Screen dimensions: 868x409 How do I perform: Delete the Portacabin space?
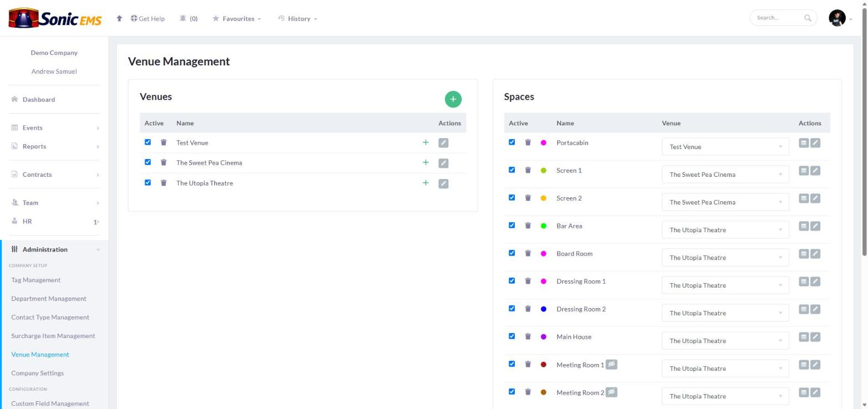pos(528,142)
